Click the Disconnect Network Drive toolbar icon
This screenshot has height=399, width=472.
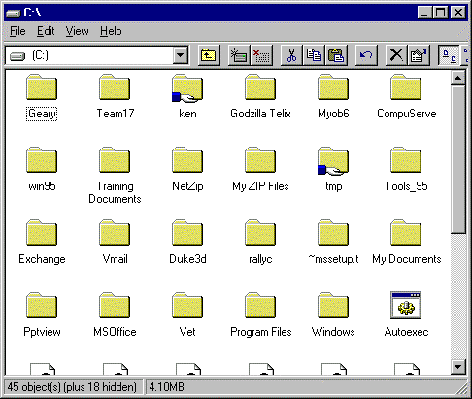tap(261, 55)
